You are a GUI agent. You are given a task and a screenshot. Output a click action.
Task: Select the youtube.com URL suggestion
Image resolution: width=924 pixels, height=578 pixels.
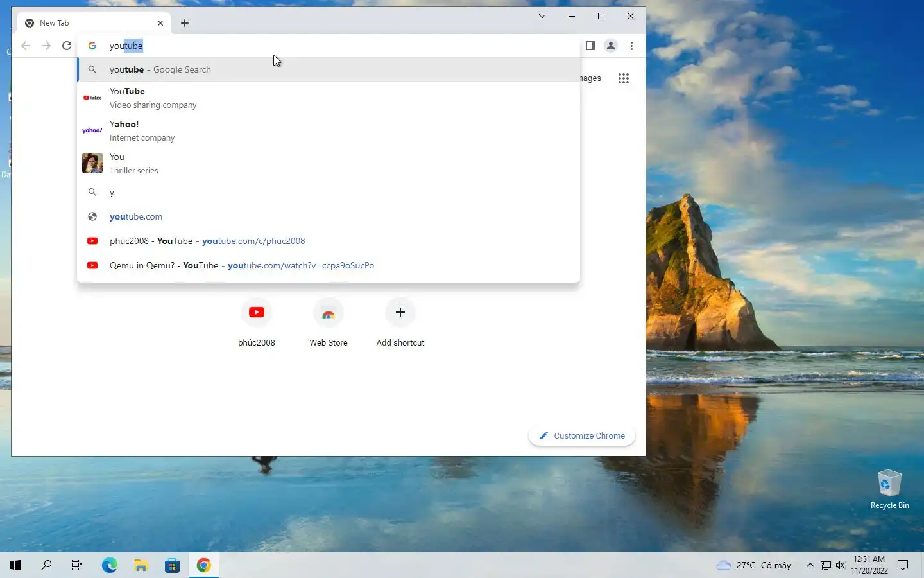(x=329, y=216)
